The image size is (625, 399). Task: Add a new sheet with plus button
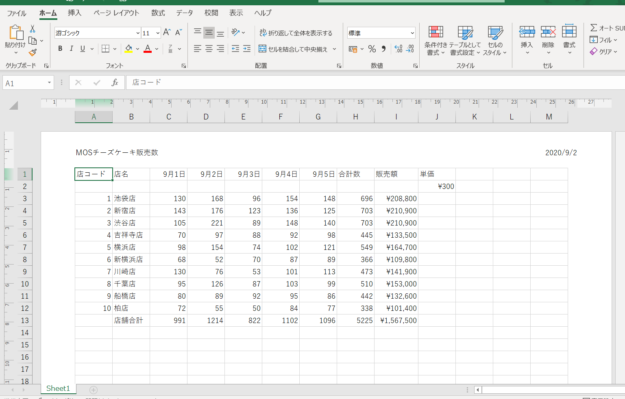coord(93,390)
